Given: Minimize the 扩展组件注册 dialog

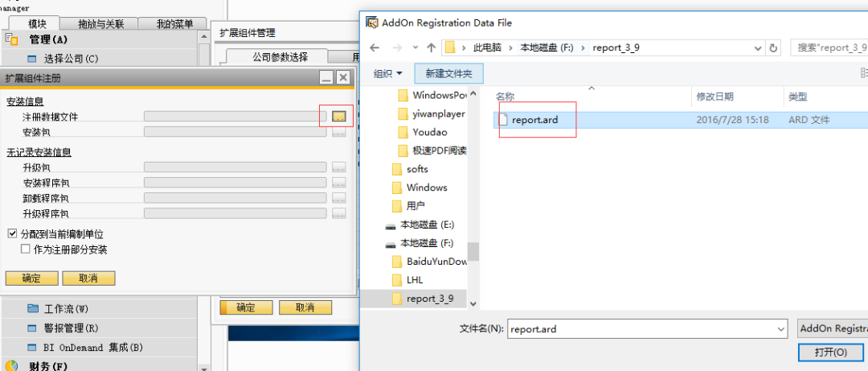Looking at the screenshot, I should click(x=326, y=77).
